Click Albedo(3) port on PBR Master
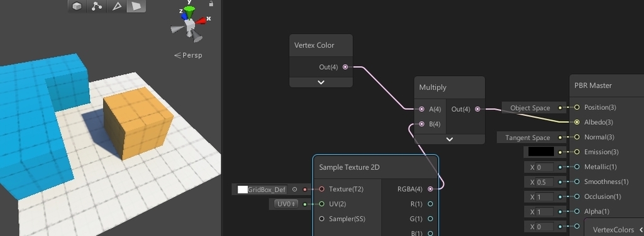Viewport: 644px width, 236px height. (x=577, y=122)
